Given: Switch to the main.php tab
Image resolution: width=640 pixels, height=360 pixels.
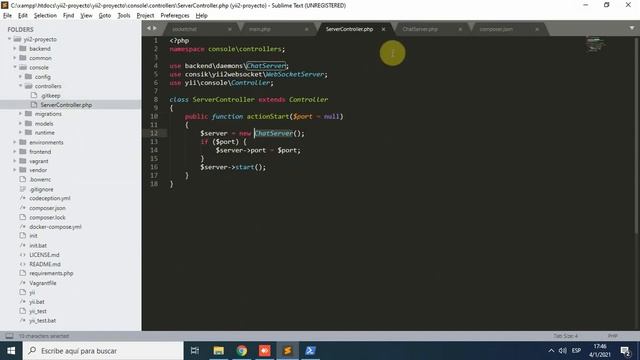Looking at the screenshot, I should [260, 29].
